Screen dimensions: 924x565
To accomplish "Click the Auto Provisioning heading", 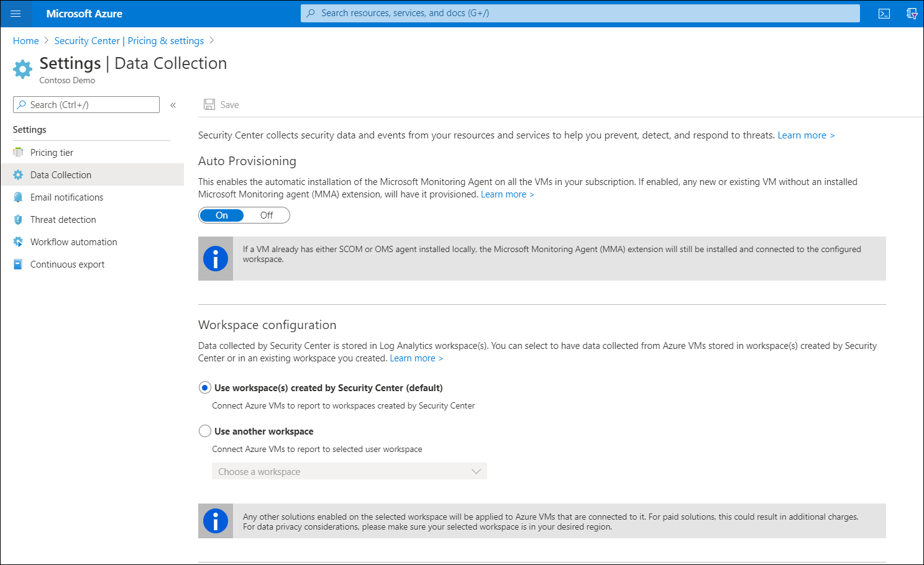I will click(x=247, y=161).
